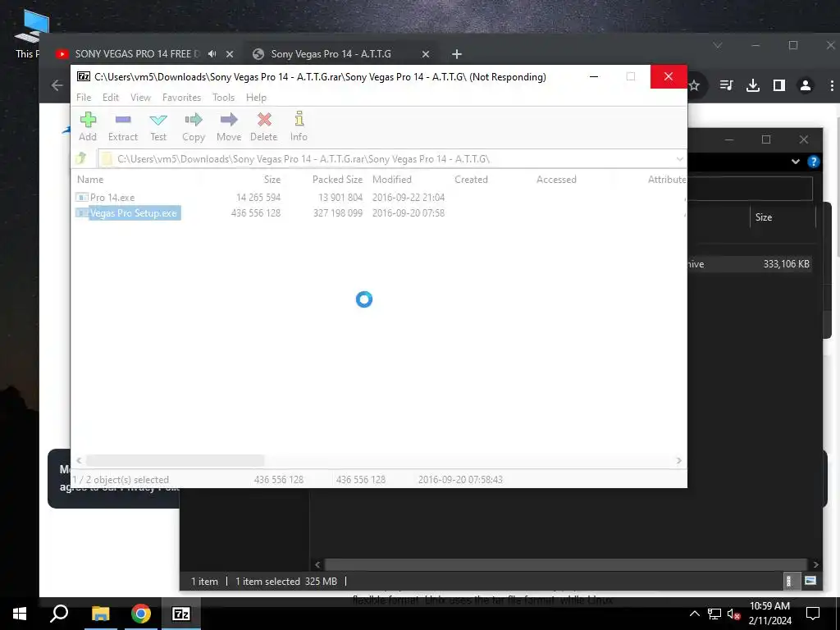This screenshot has height=630, width=840.
Task: Sort by the Size column header in 7-Zip
Action: 272,180
